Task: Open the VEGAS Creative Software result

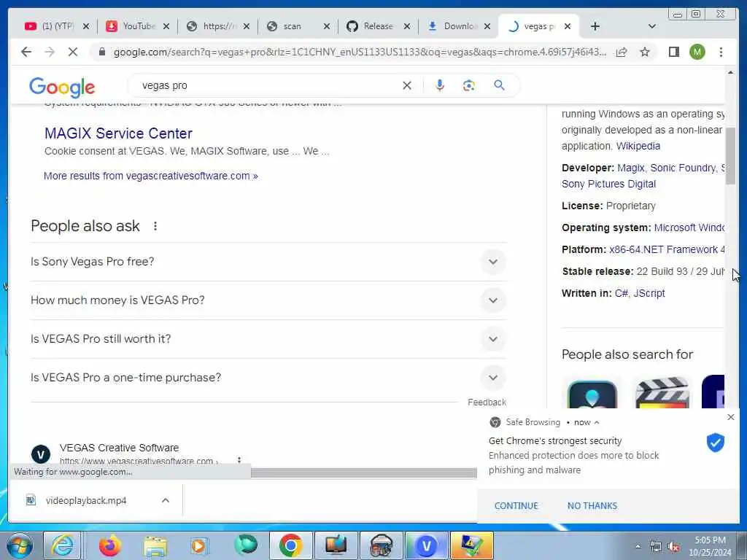Action: coord(119,448)
